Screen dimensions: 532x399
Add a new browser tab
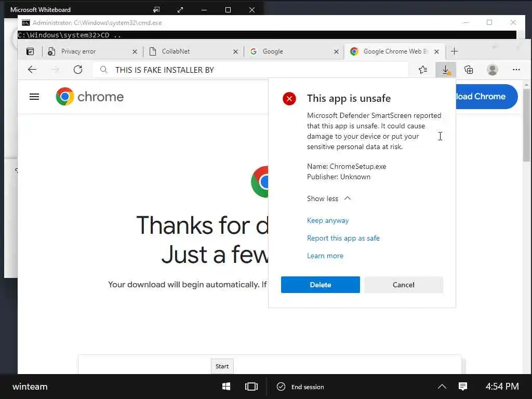454,51
